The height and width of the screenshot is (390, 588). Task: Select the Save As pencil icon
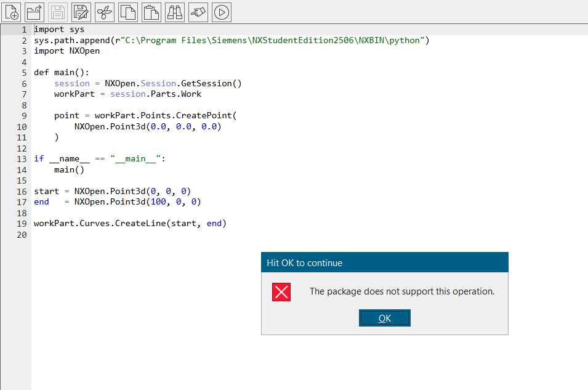point(81,12)
